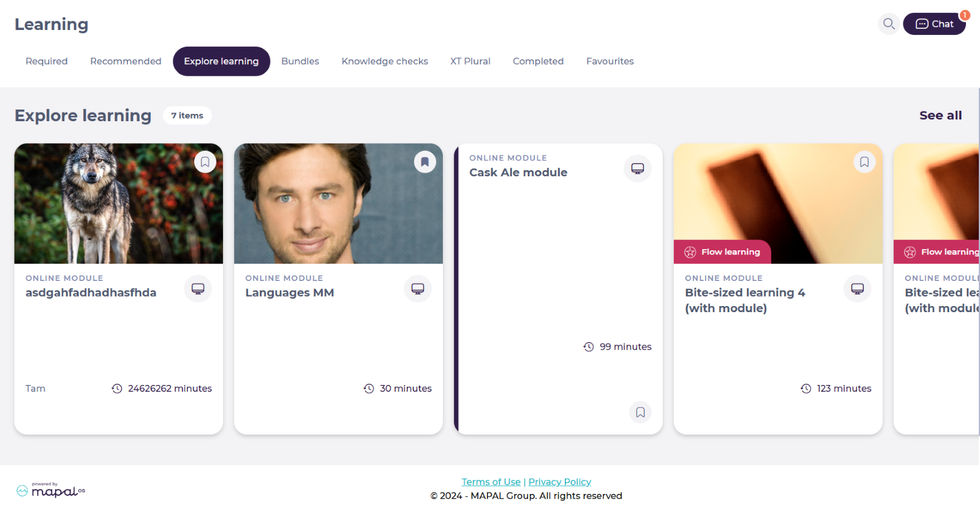The width and height of the screenshot is (980, 508).
Task: Open the Favourites tab
Action: click(x=610, y=61)
